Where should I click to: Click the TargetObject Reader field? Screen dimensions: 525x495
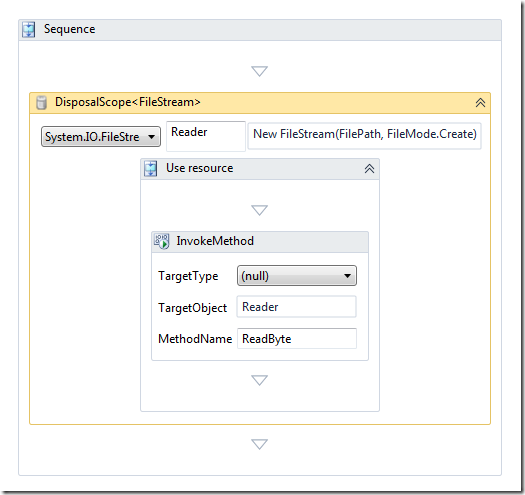pyautogui.click(x=296, y=306)
